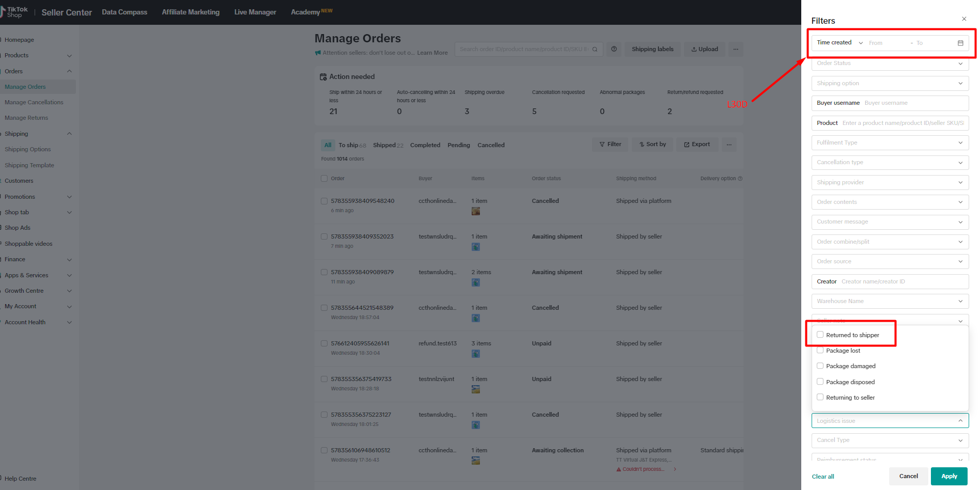Screen dimensions: 980x490
Task: Click product thumbnail of order 578355938409548240
Action: [476, 211]
